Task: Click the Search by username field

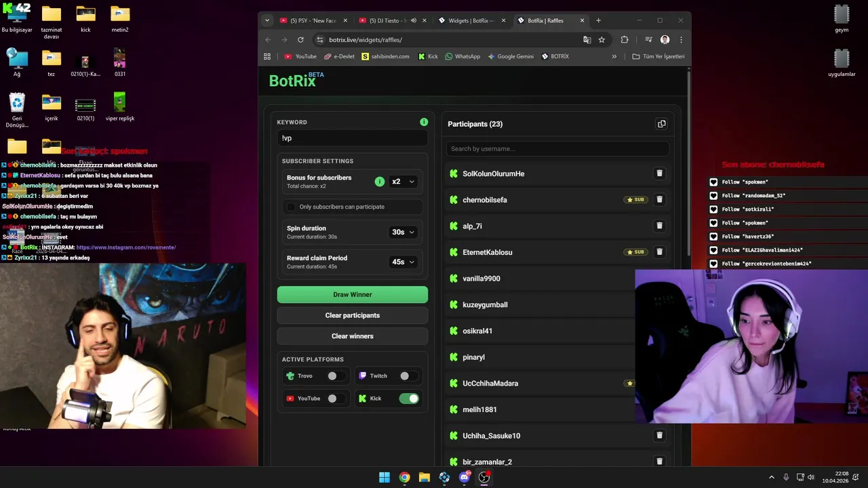Action: coord(557,148)
